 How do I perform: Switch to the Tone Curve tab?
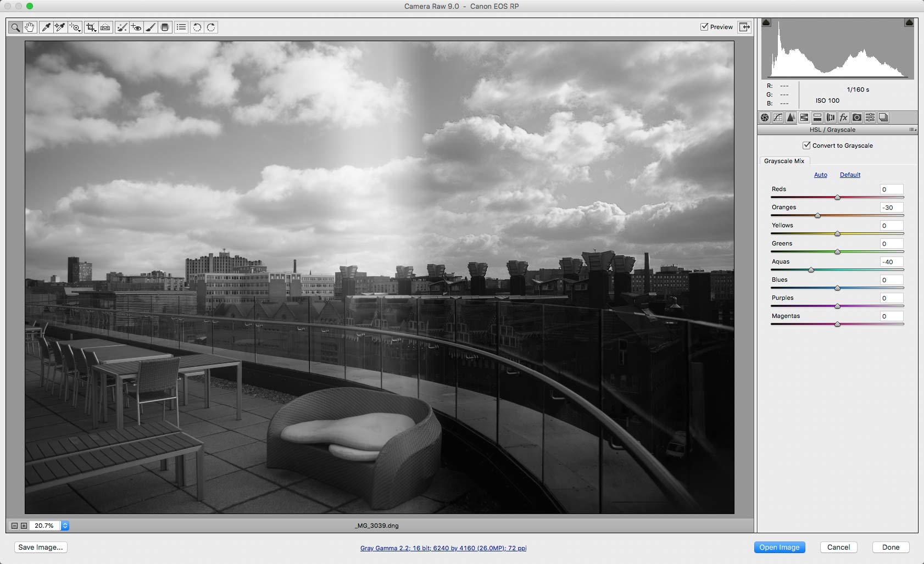coord(778,117)
